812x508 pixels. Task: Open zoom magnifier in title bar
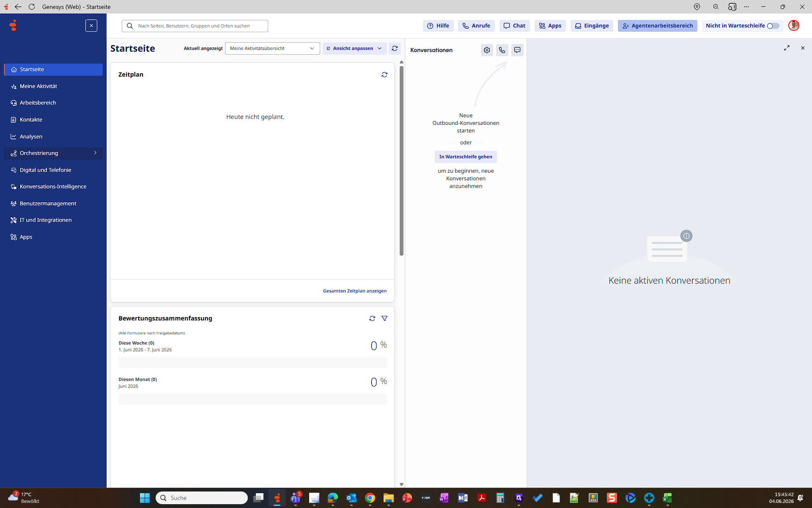pyautogui.click(x=716, y=7)
